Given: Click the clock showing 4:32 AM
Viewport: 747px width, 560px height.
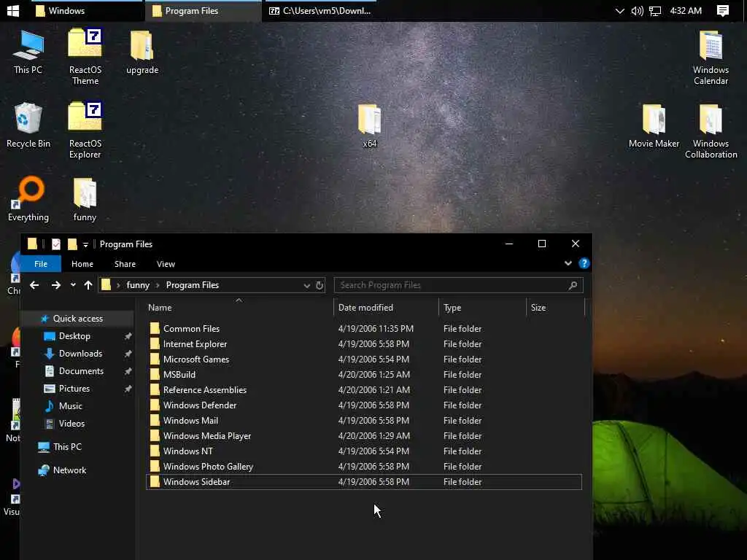Looking at the screenshot, I should 686,10.
